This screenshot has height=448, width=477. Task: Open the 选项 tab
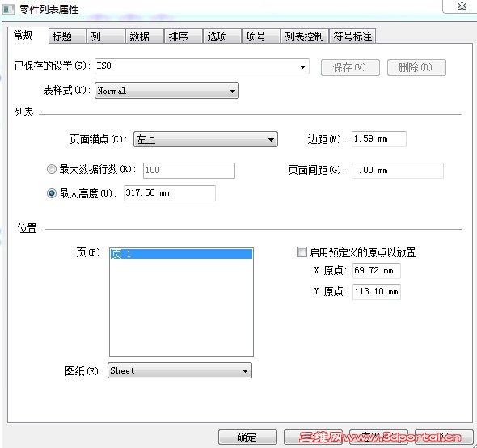tap(222, 36)
